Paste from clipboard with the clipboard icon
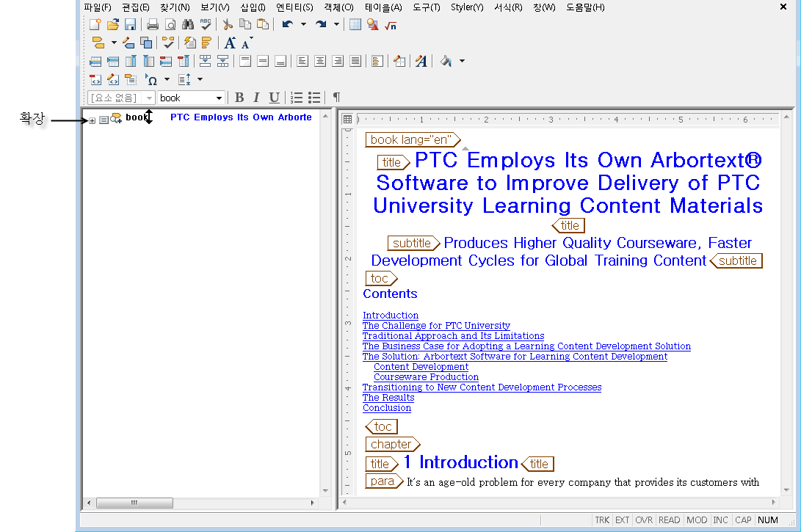 tap(263, 24)
